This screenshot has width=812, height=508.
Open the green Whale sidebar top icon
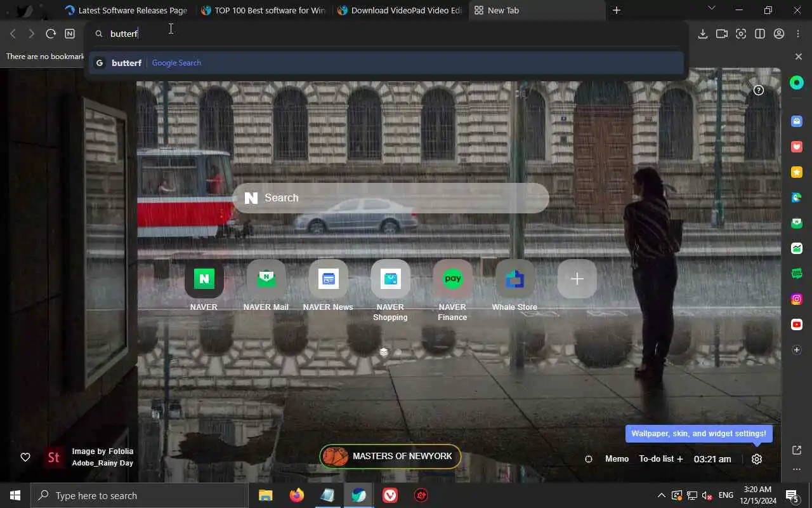pos(797,83)
